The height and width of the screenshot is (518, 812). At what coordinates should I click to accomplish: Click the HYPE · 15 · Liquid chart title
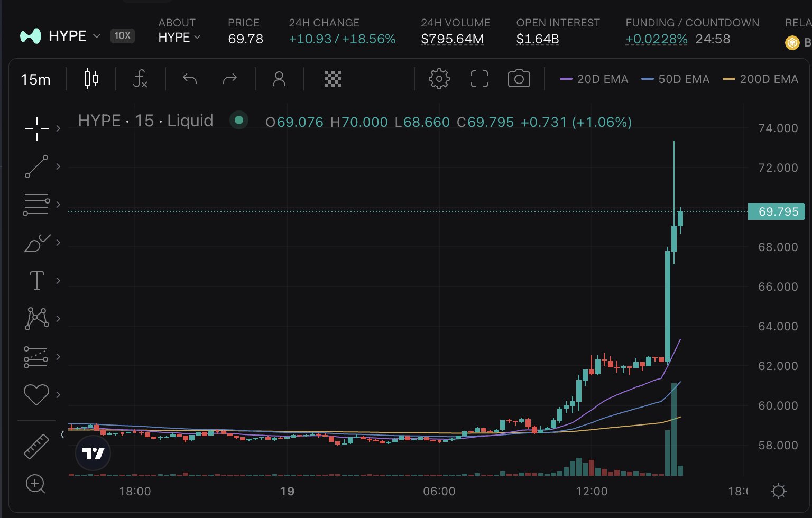coord(145,121)
